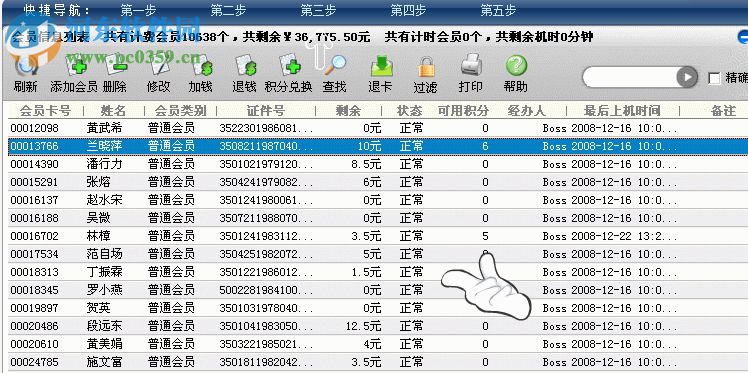Go to 第五步 in quick navigation
748x373 pixels.
point(498,10)
